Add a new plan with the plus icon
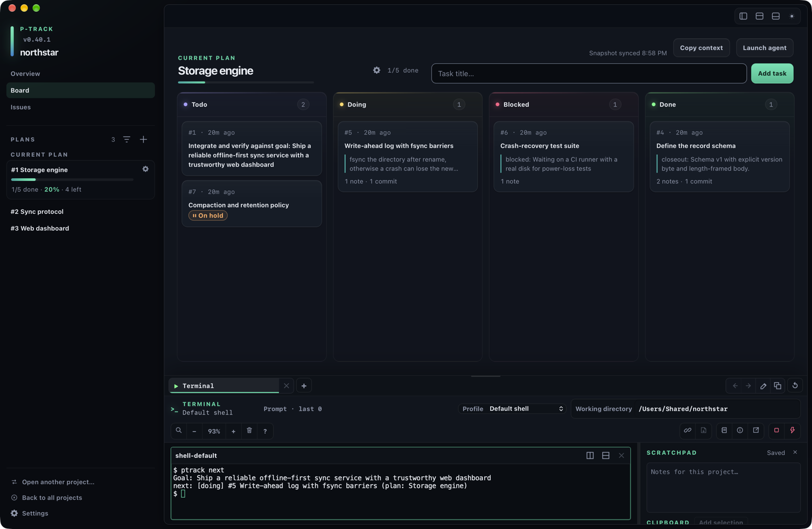Image resolution: width=812 pixels, height=529 pixels. (x=143, y=140)
